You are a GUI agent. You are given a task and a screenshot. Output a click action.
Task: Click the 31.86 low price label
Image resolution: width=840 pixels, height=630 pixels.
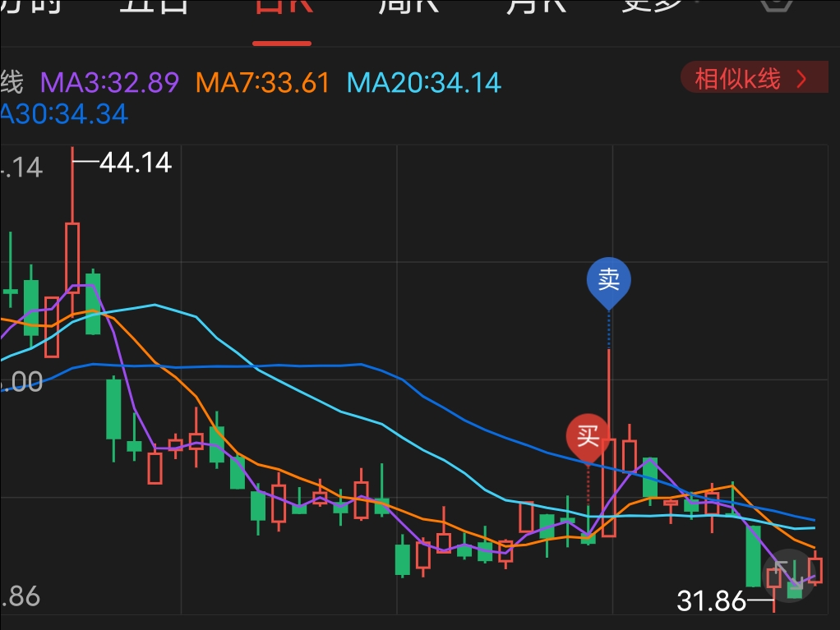(712, 600)
